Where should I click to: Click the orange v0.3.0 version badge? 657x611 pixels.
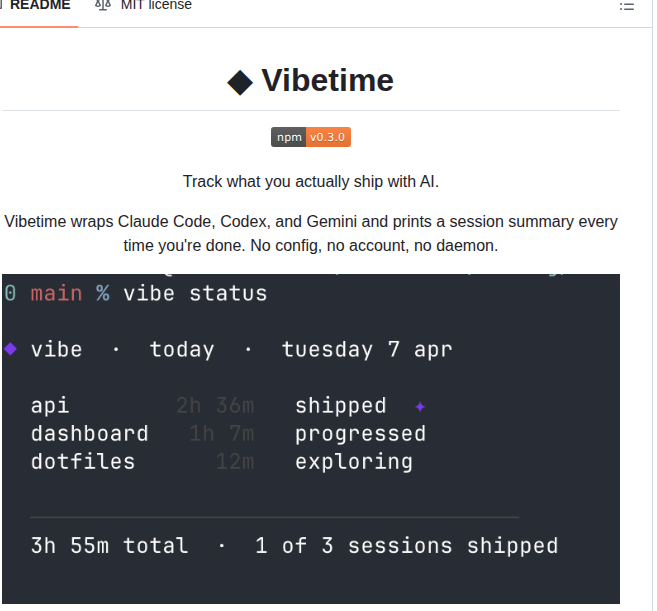[328, 137]
